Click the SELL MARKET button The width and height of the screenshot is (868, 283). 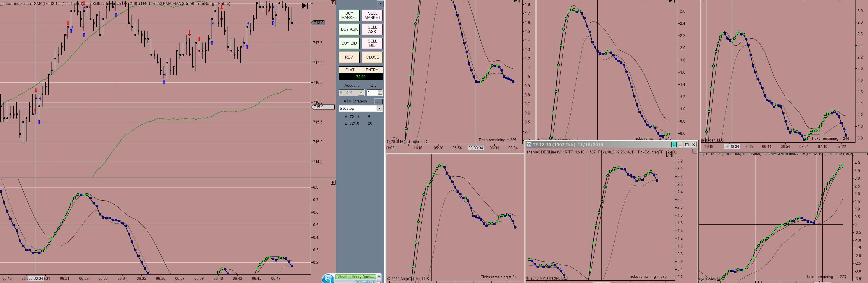point(372,15)
